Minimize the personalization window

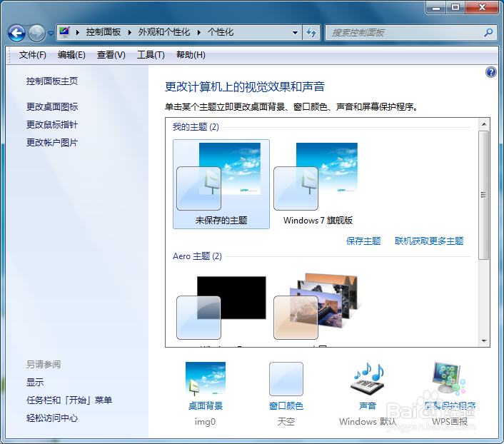[x=436, y=7]
